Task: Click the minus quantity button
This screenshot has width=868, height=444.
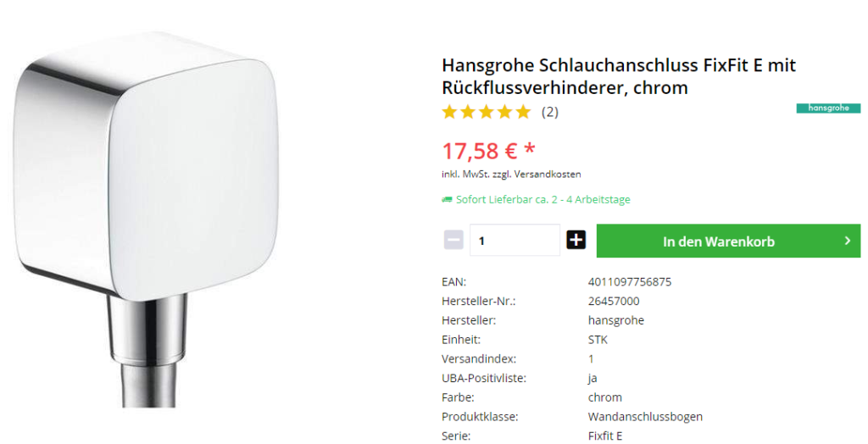Action: click(x=453, y=241)
